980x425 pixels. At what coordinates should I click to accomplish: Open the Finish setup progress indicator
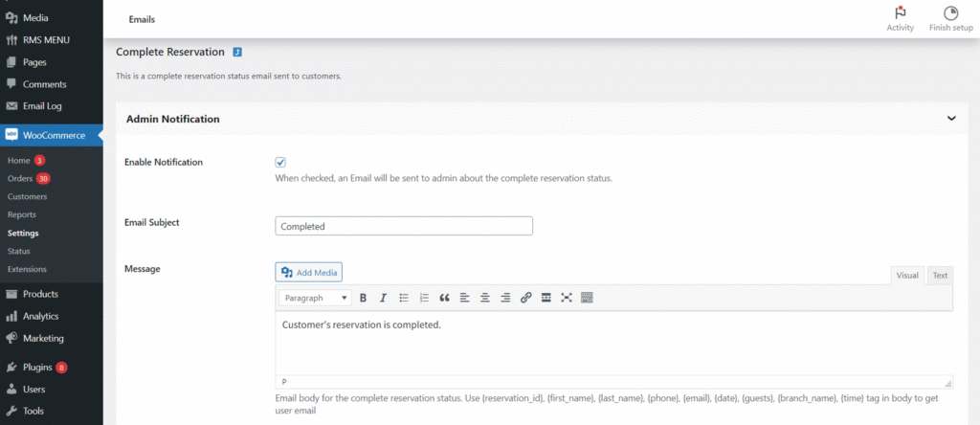tap(950, 19)
